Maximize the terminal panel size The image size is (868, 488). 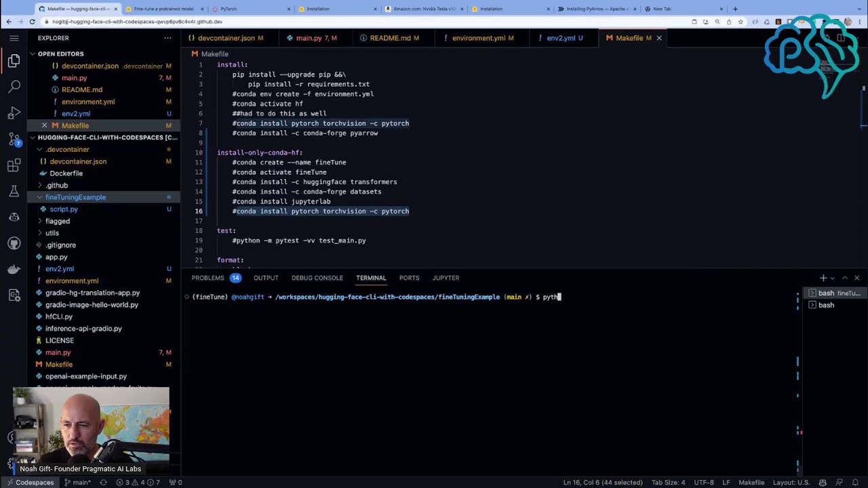point(844,278)
